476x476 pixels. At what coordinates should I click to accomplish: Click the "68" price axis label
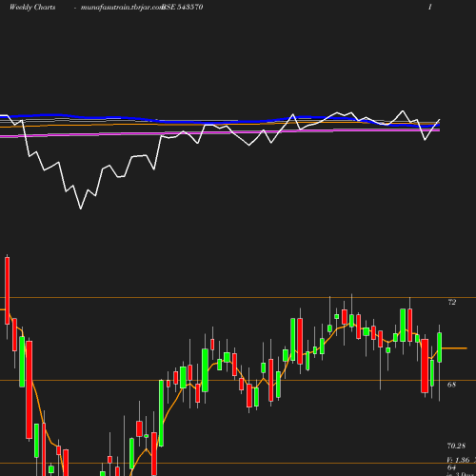click(451, 385)
